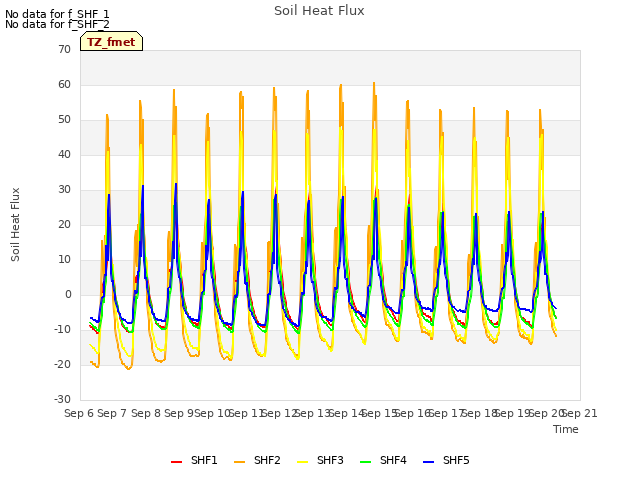The width and height of the screenshot is (640, 480).
Task: Click the 70 y-axis tick label
Action: pos(64,49)
